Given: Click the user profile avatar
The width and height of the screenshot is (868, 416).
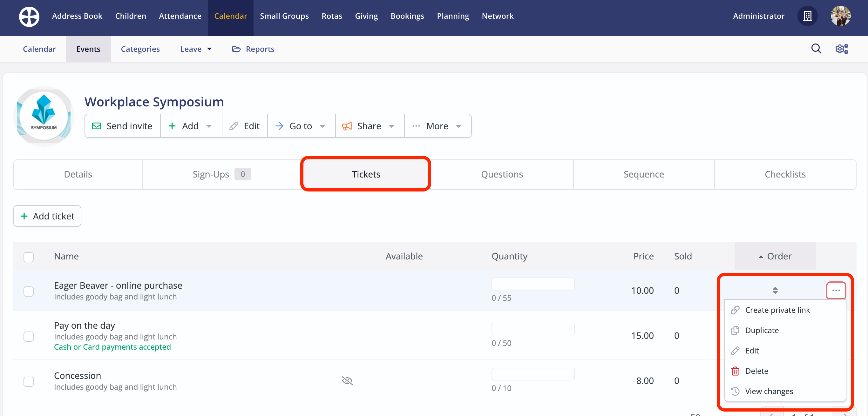Looking at the screenshot, I should tap(840, 16).
